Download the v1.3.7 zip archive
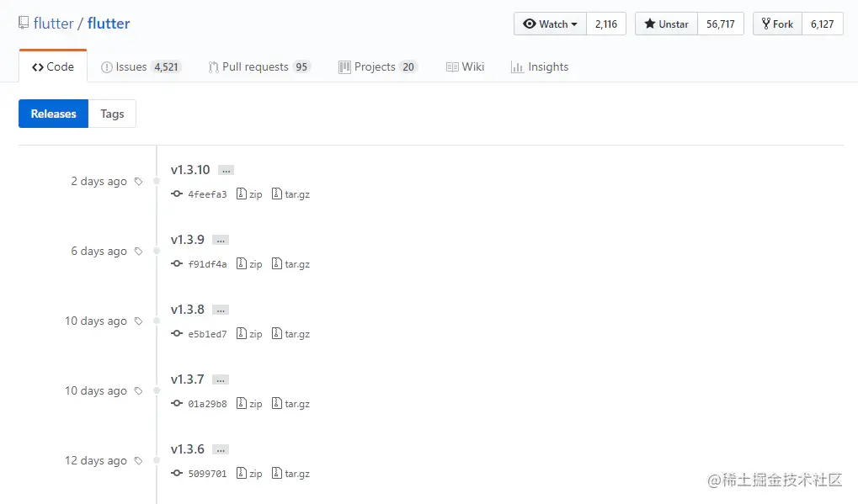Screen dimensions: 858x504 pyautogui.click(x=249, y=404)
